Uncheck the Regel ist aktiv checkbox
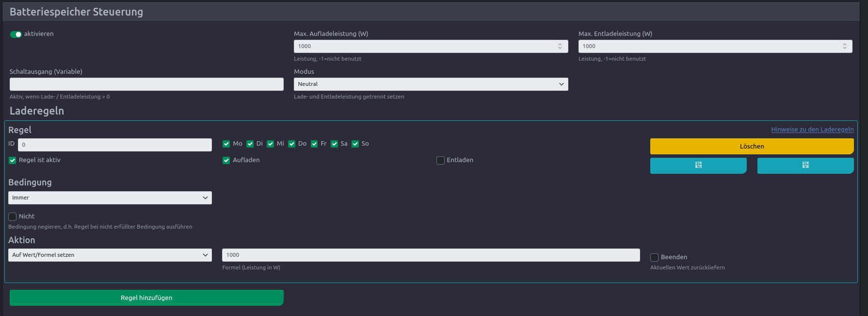Screen dimensions: 868x316 (13, 160)
